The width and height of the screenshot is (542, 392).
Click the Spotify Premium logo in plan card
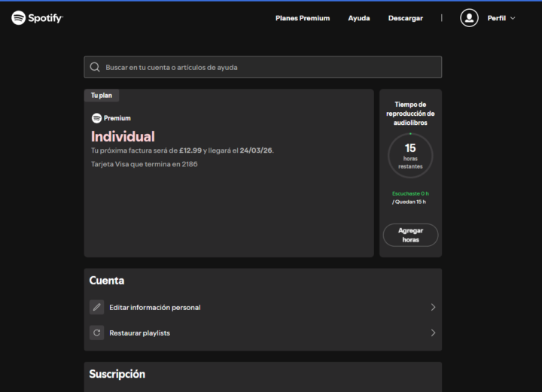111,118
